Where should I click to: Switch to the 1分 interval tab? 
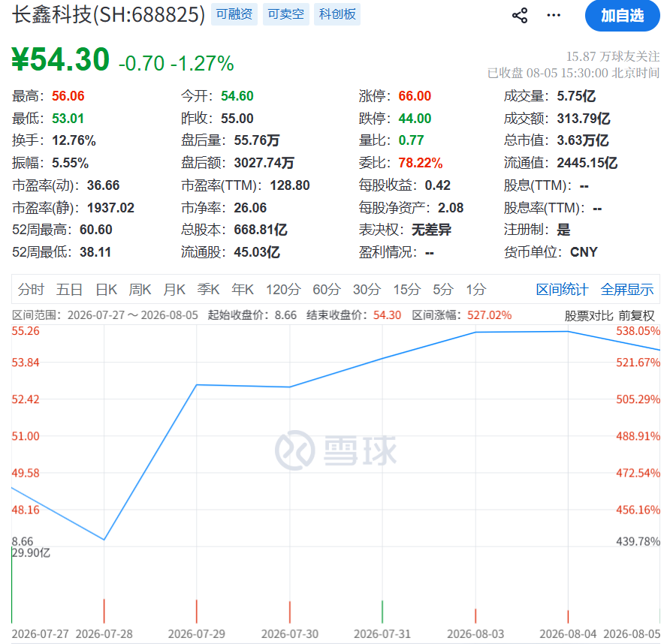tap(476, 290)
